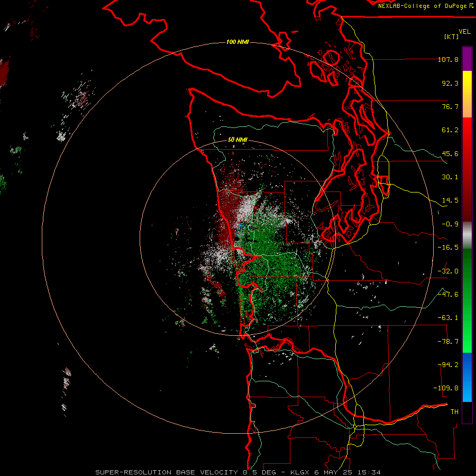Click the 92.3 legend value
This screenshot has height=476, width=476.
point(450,83)
